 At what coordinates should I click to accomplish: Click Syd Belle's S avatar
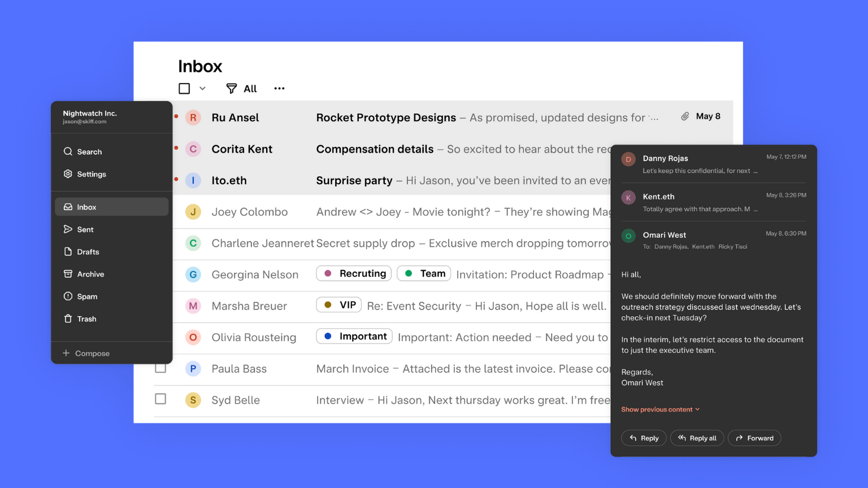[193, 400]
